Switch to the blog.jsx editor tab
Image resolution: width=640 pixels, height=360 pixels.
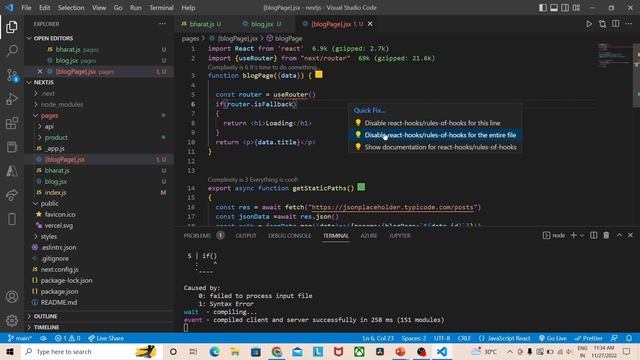tap(262, 24)
